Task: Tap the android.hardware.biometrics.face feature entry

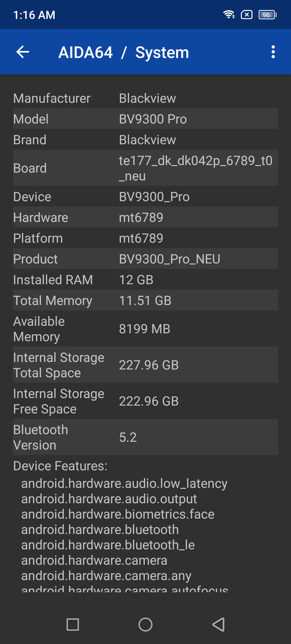Action: click(118, 514)
